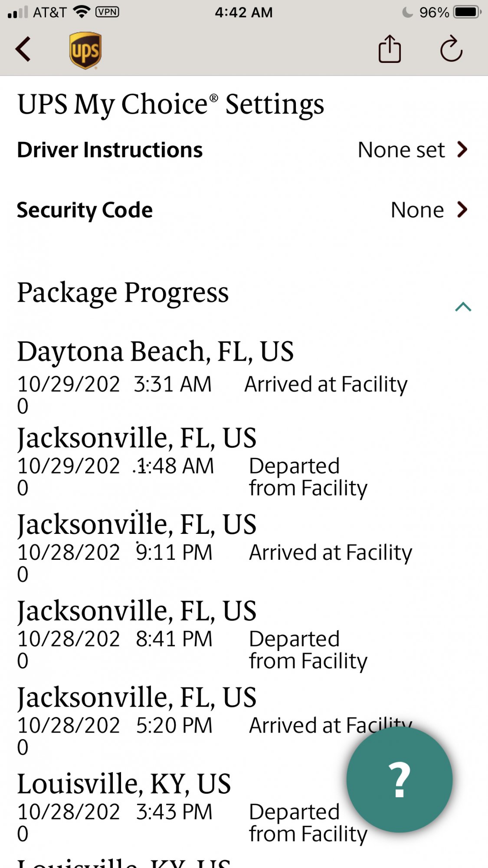Open Security Code chevron arrow
The height and width of the screenshot is (868, 488).
463,210
